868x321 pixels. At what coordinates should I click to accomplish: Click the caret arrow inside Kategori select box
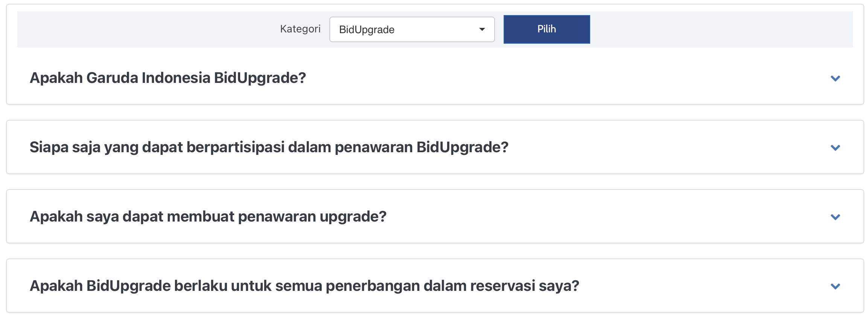(x=482, y=29)
